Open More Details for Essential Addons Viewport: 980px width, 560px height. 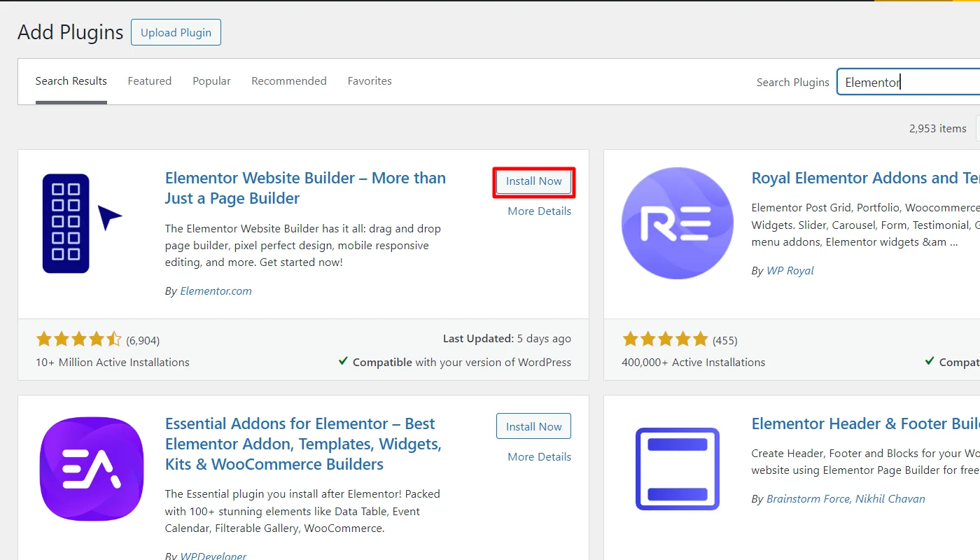[539, 457]
